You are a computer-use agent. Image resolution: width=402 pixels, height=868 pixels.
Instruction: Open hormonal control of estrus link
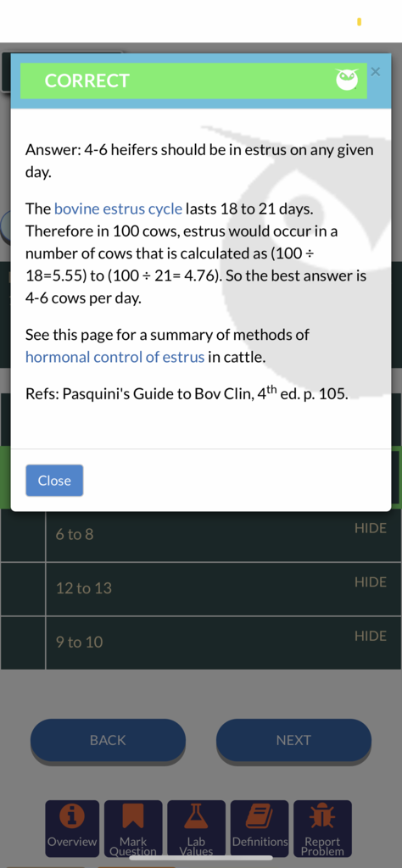coord(115,357)
